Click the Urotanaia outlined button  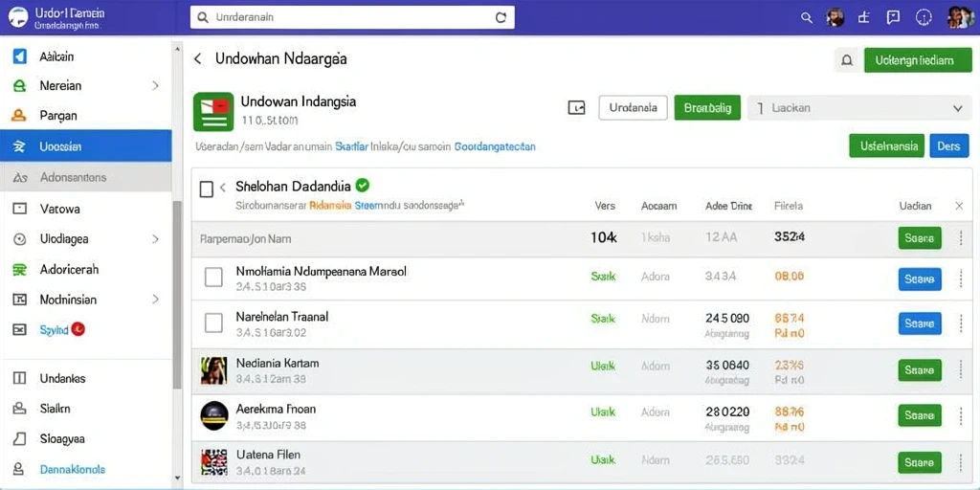click(634, 107)
